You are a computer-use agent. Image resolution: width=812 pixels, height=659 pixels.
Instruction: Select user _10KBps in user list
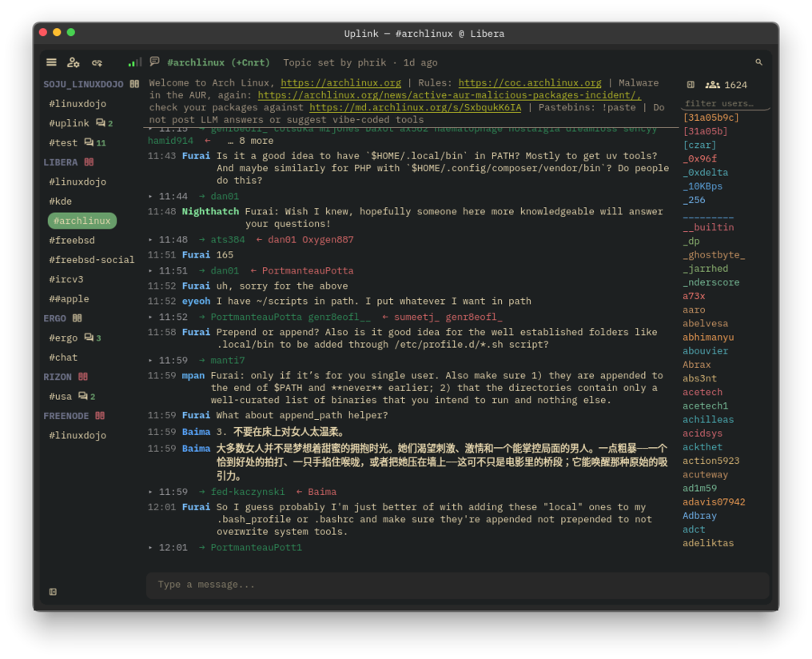703,186
